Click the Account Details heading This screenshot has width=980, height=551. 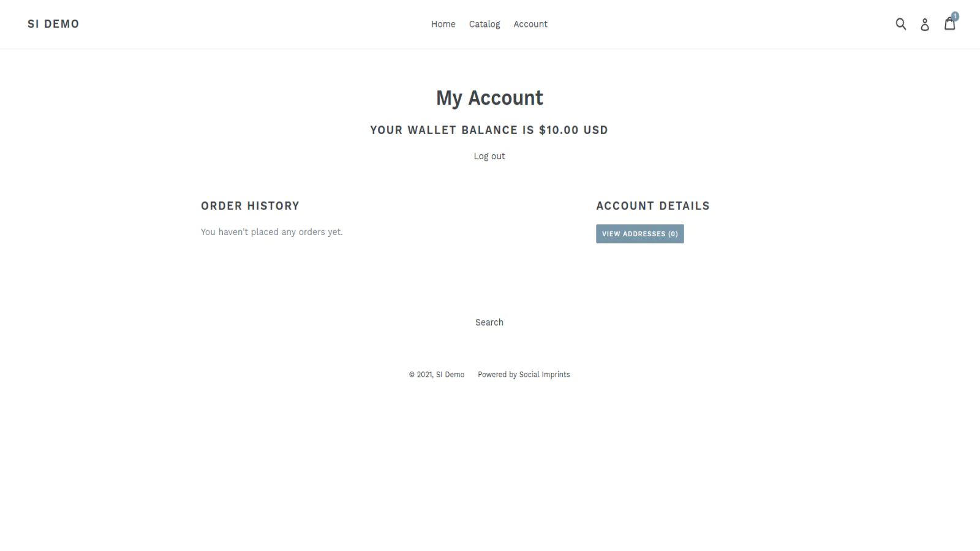click(x=653, y=206)
